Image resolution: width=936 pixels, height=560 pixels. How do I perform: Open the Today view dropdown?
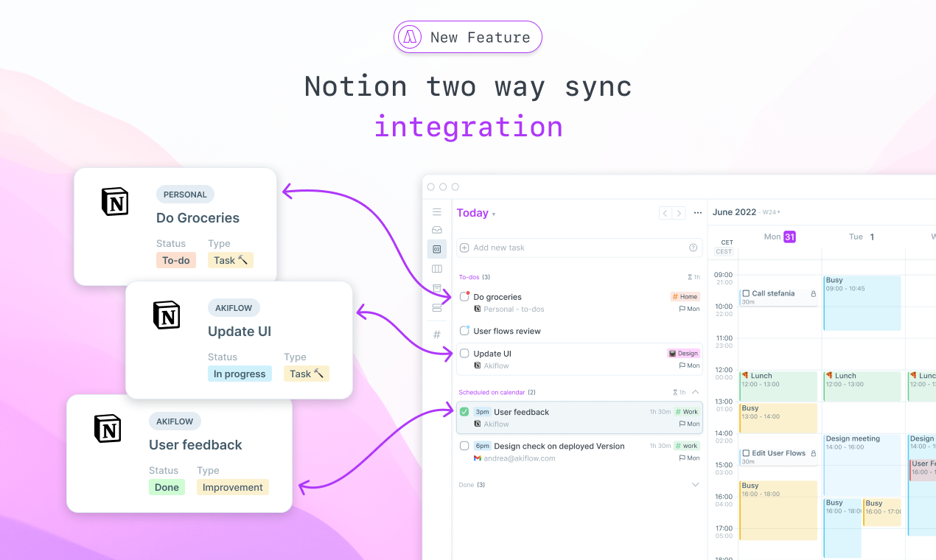click(x=476, y=213)
